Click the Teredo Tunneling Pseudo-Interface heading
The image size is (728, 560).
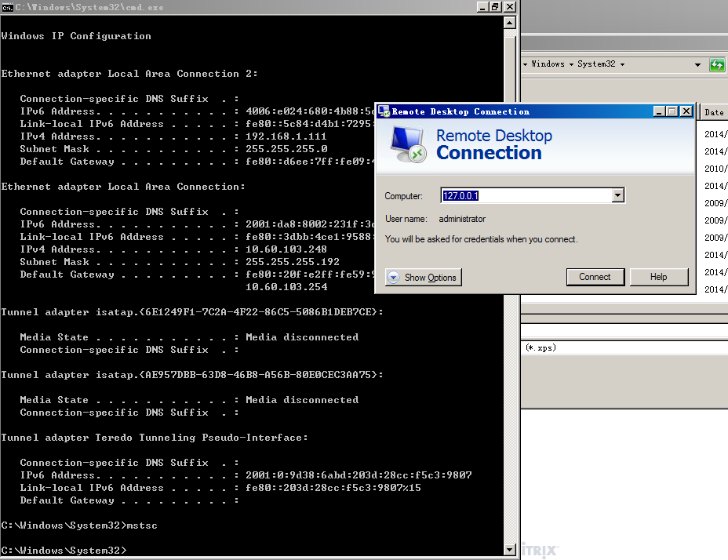[x=155, y=438]
